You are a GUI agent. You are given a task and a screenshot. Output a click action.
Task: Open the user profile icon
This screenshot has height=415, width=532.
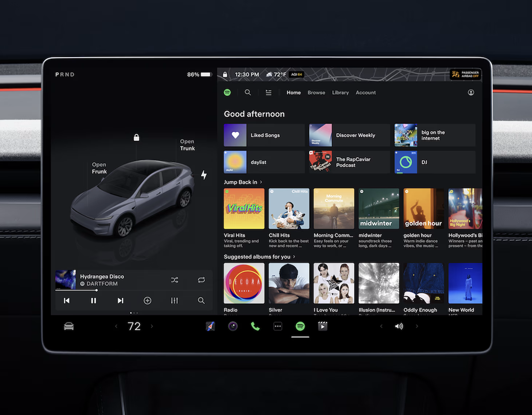tap(471, 92)
